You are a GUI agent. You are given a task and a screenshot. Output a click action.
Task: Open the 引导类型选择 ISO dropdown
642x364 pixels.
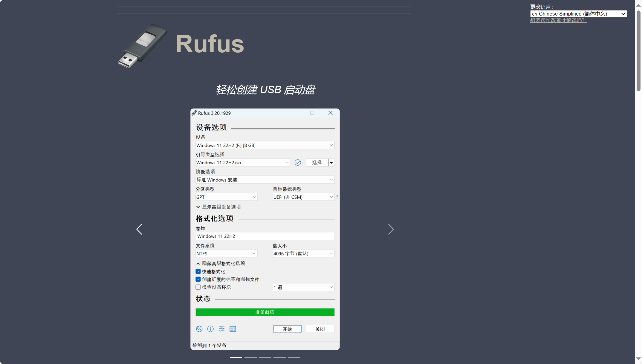click(x=242, y=162)
